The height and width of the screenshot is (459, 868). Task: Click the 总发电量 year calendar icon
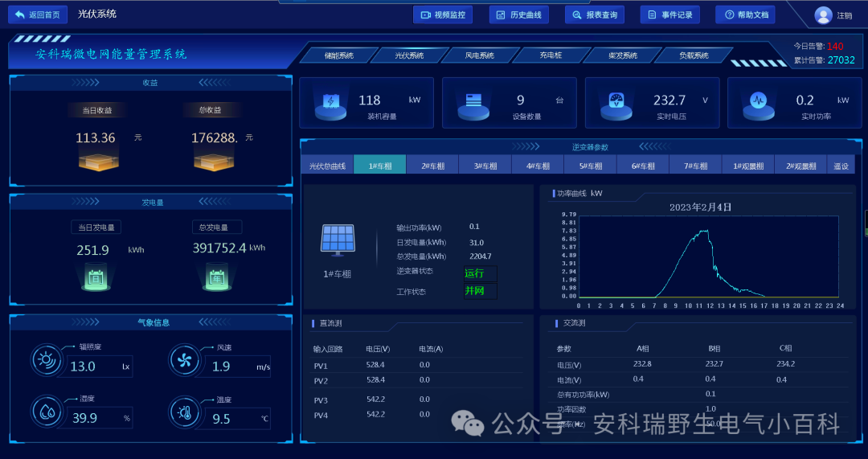click(217, 277)
